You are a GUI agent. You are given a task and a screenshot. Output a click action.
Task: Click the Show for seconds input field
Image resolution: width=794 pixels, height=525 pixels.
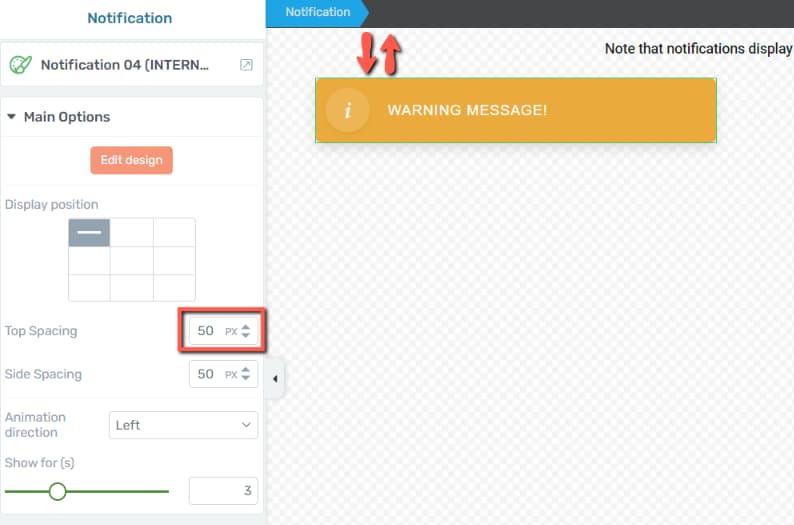click(x=223, y=491)
